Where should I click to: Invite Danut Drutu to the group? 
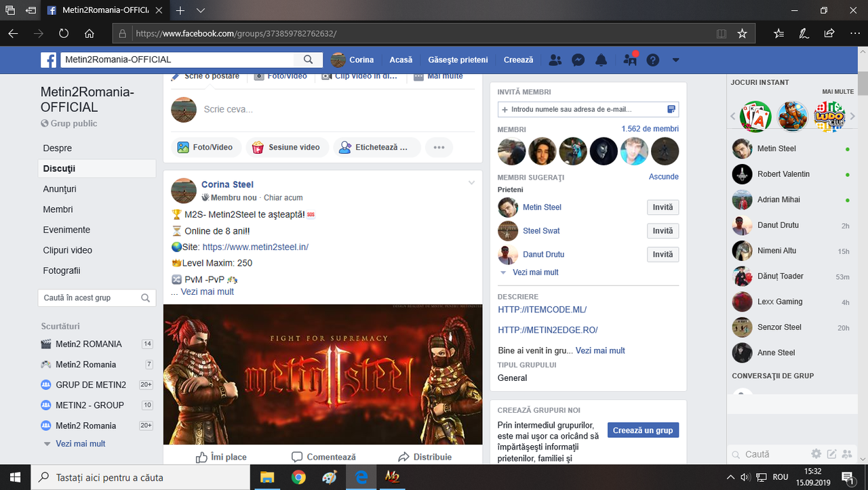click(x=663, y=254)
